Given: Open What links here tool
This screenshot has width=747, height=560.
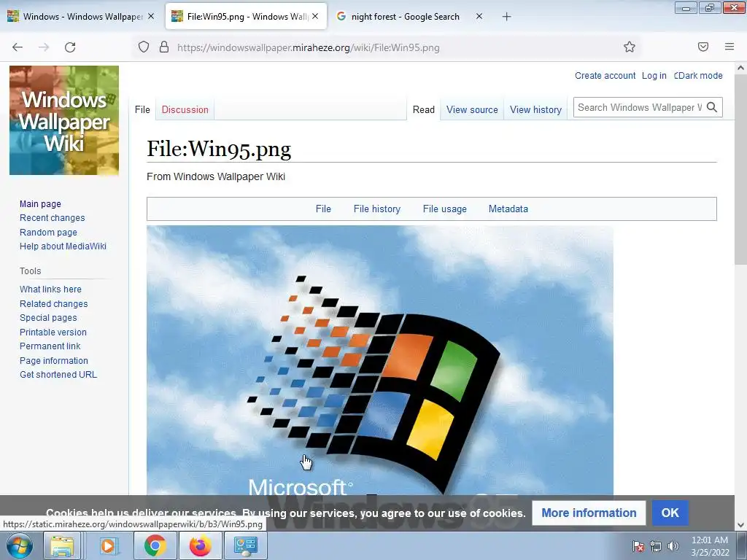Looking at the screenshot, I should 50,289.
